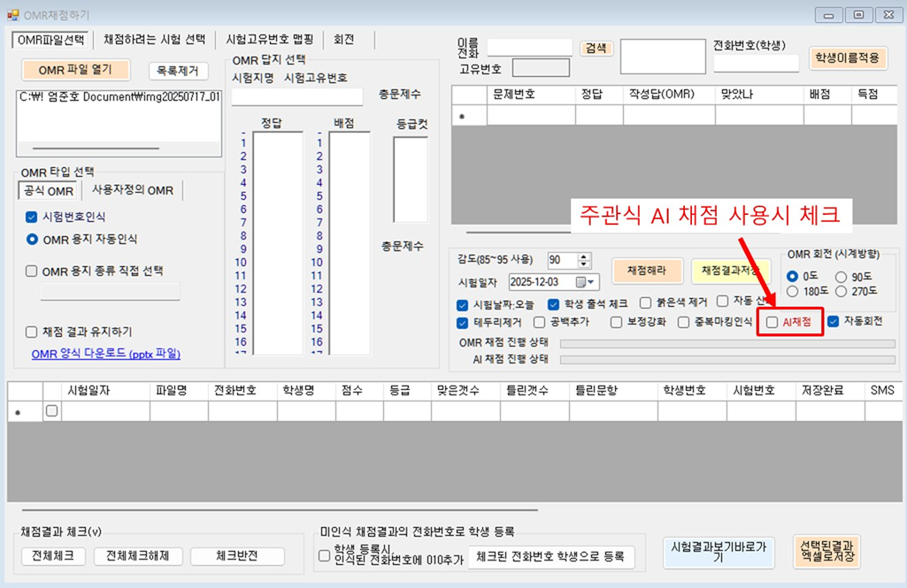Select the 사용자정의 OMR tab
Screen dimensions: 907x588
point(133,190)
